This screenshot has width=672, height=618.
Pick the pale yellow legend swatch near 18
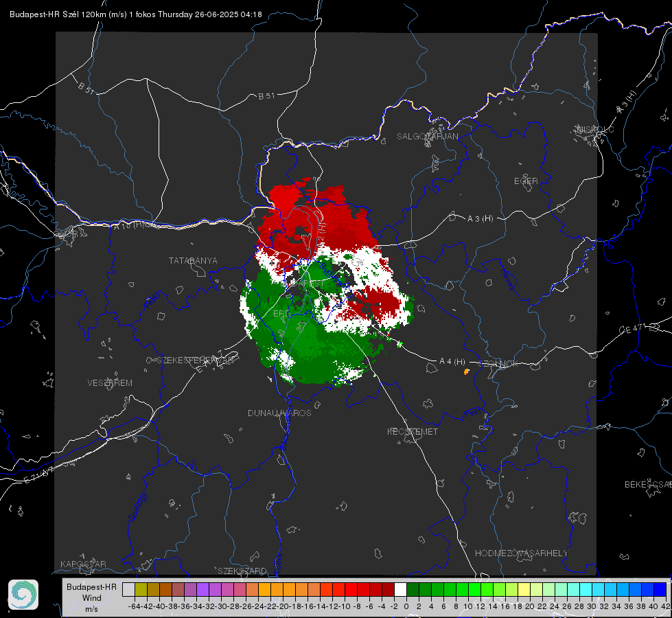pos(524,590)
